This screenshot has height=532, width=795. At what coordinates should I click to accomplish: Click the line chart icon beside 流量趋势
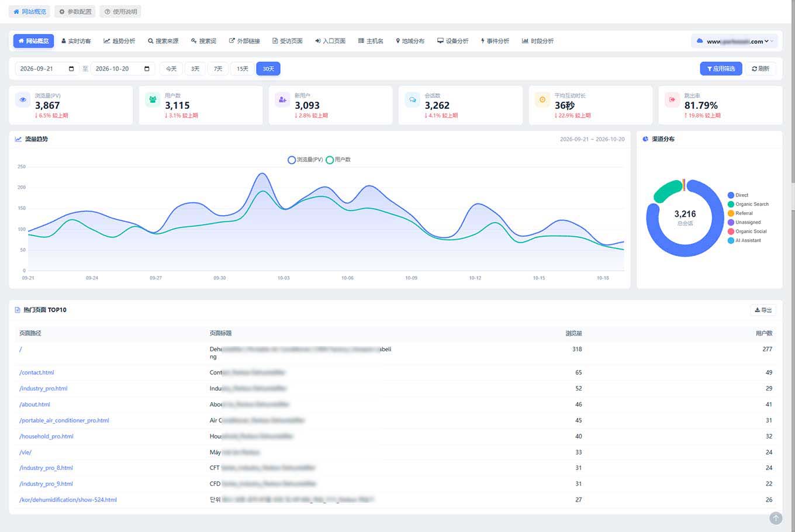[x=19, y=139]
